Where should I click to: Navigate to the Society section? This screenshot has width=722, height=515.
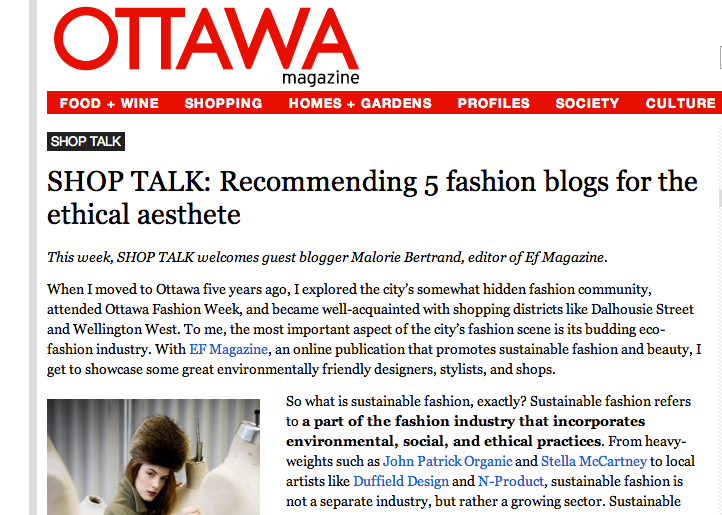point(587,103)
